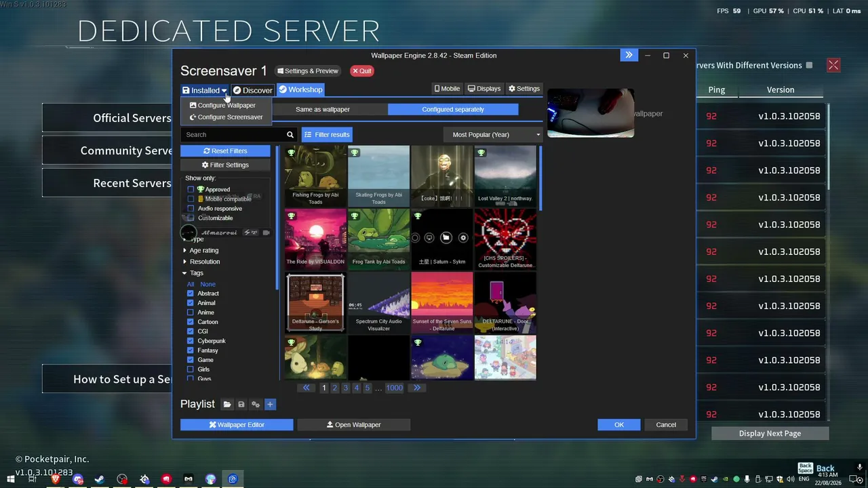Screen dimensions: 868x488
Task: Choose Configure Screensaver from dropdown
Action: tap(226, 117)
